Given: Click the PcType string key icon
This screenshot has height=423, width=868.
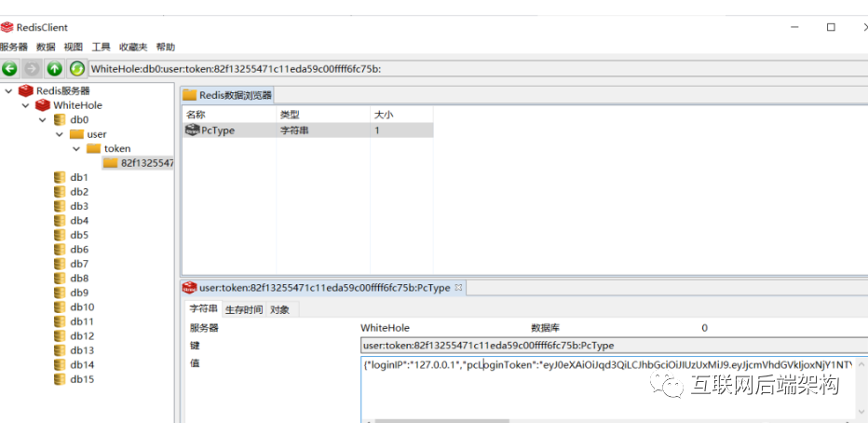Looking at the screenshot, I should [x=192, y=130].
